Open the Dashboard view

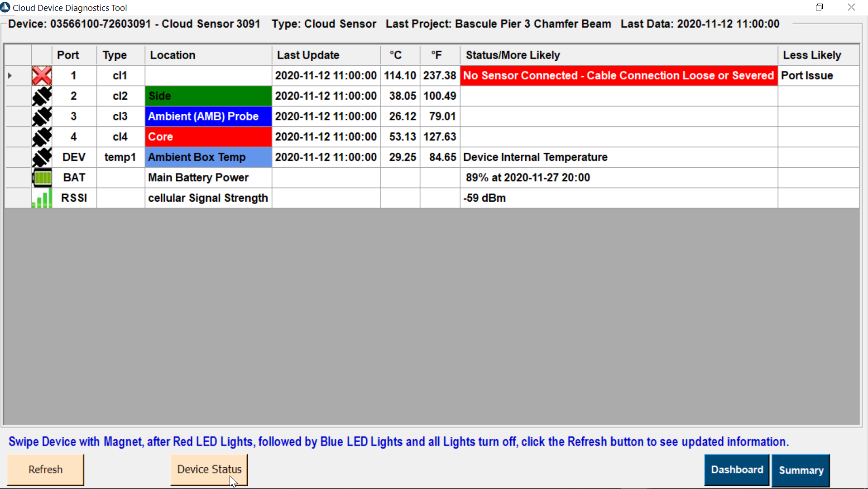point(737,470)
